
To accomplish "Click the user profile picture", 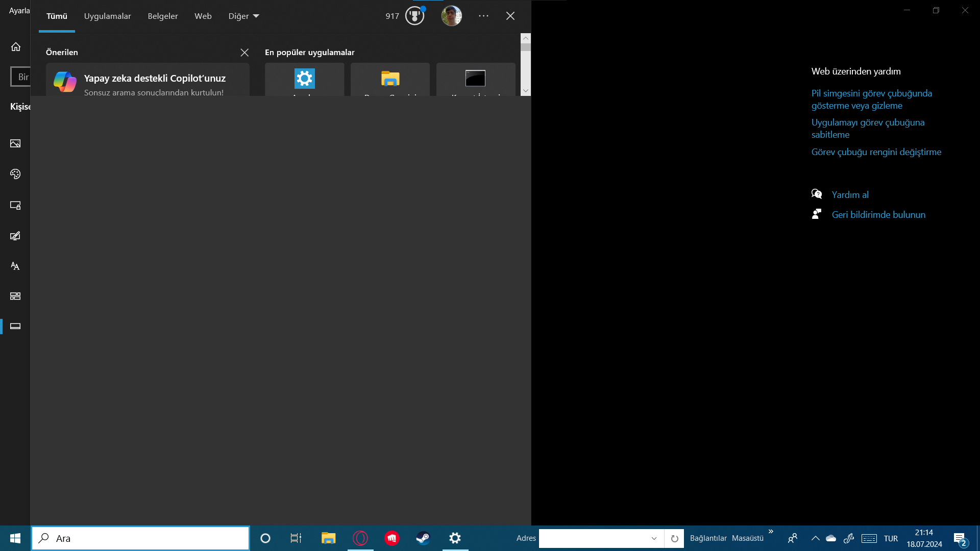I will 451,16.
